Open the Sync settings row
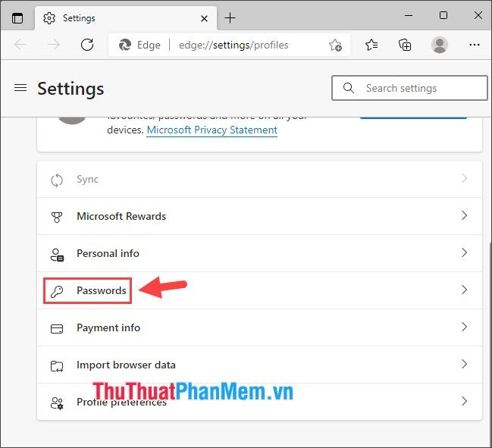 (x=259, y=179)
